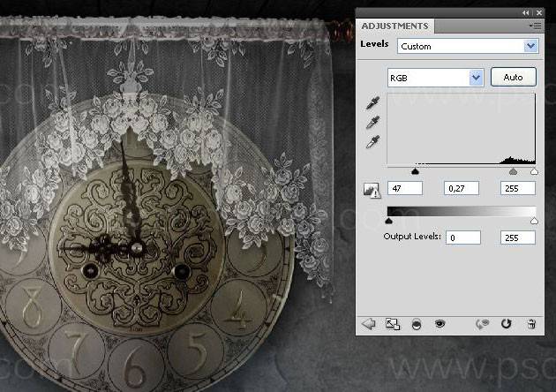This screenshot has height=392, width=556.
Task: Click the output levels field showing 255
Action: pyautogui.click(x=518, y=237)
